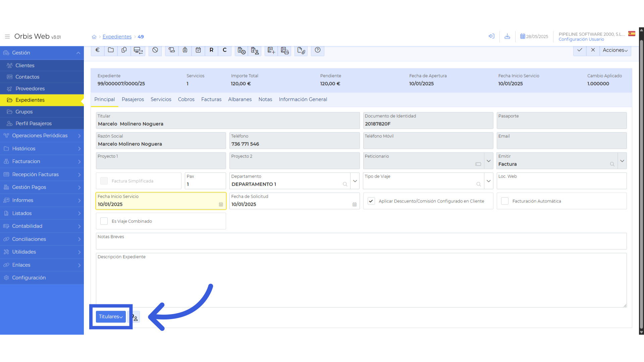Open the Acciones dropdown

pyautogui.click(x=615, y=50)
